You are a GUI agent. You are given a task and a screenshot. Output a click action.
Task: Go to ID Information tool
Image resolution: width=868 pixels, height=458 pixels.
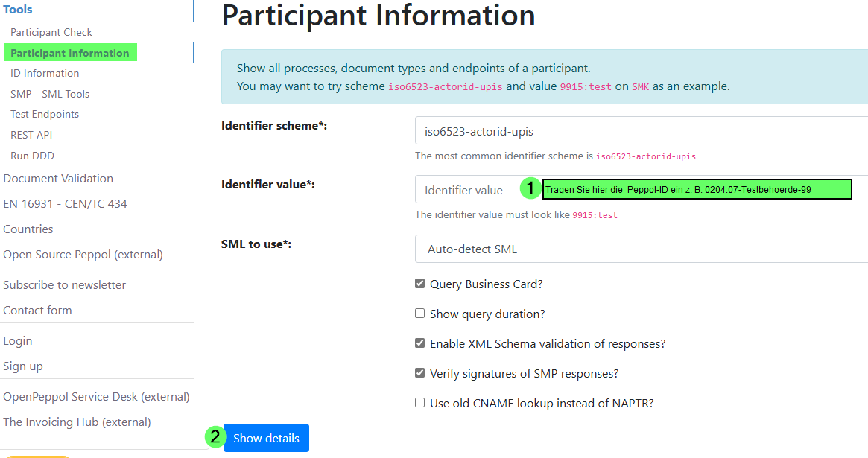point(45,73)
